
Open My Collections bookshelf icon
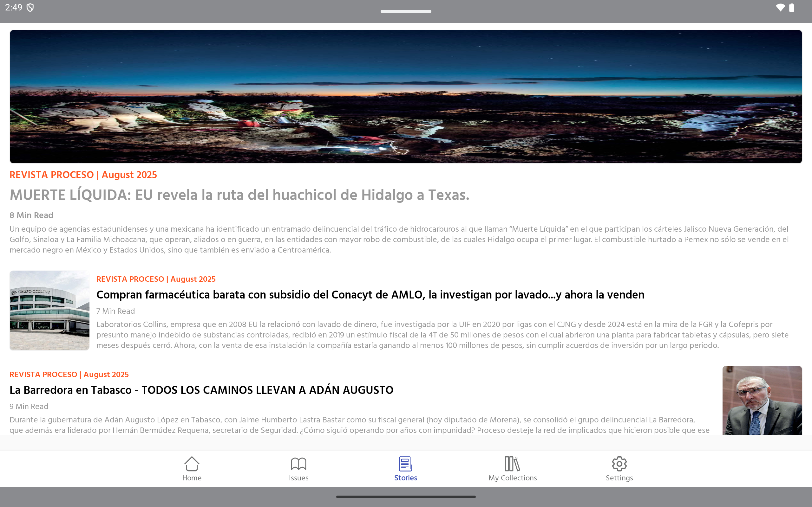click(512, 464)
